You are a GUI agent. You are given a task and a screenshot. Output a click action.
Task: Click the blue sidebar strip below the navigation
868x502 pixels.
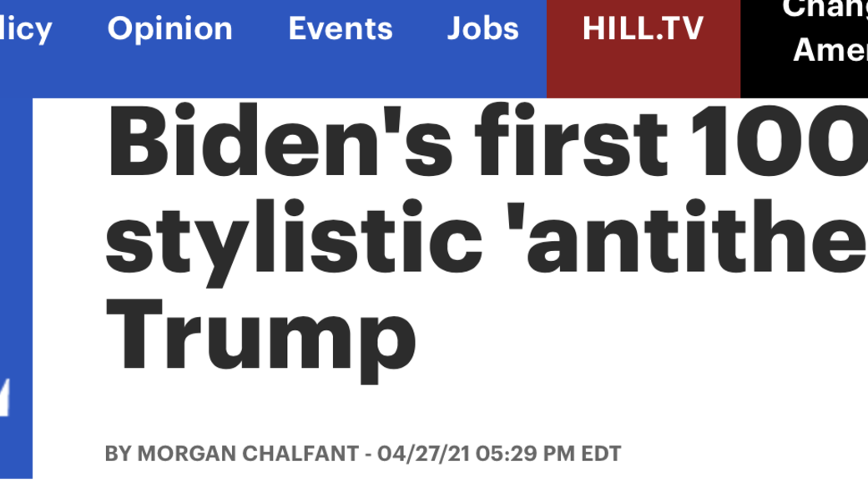pos(15,250)
